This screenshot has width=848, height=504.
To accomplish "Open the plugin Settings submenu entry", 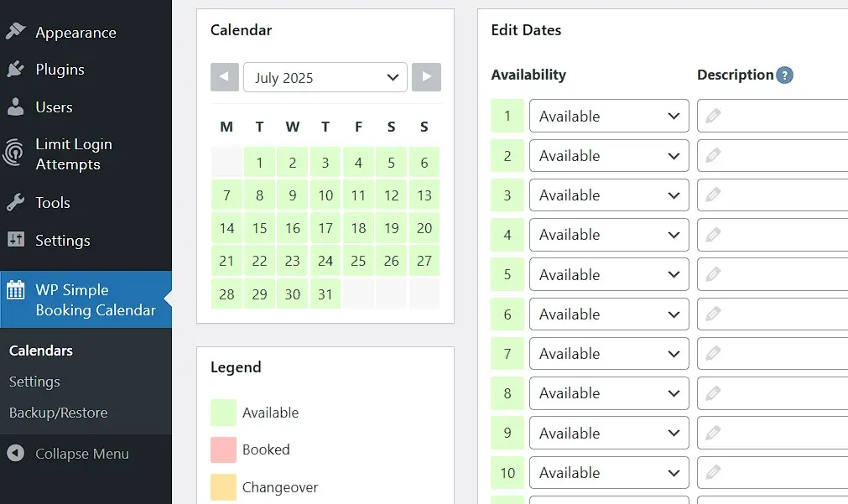I will pos(34,382).
